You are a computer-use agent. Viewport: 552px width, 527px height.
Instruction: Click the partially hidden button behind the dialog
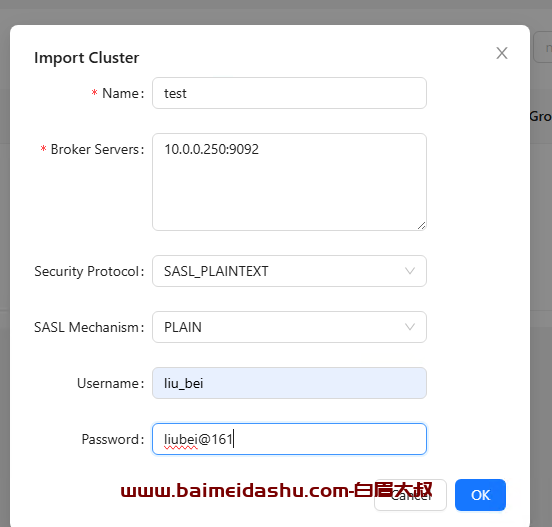[x=543, y=48]
